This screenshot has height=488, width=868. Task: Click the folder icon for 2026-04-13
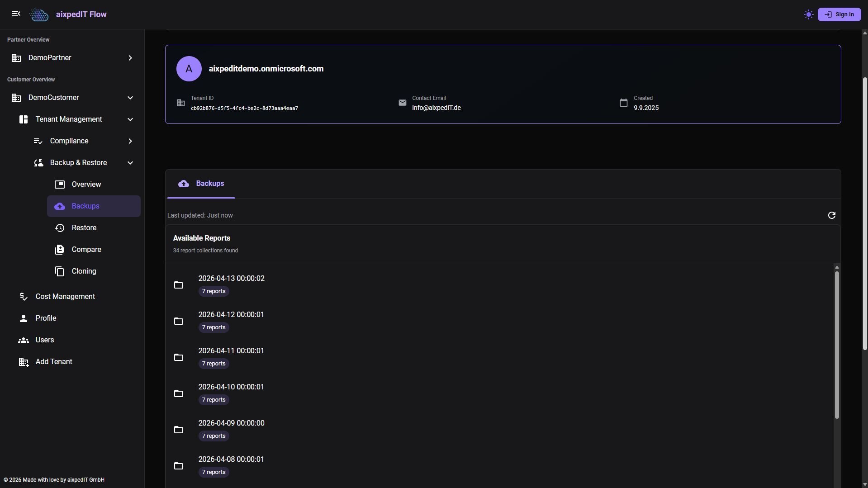[x=179, y=285]
